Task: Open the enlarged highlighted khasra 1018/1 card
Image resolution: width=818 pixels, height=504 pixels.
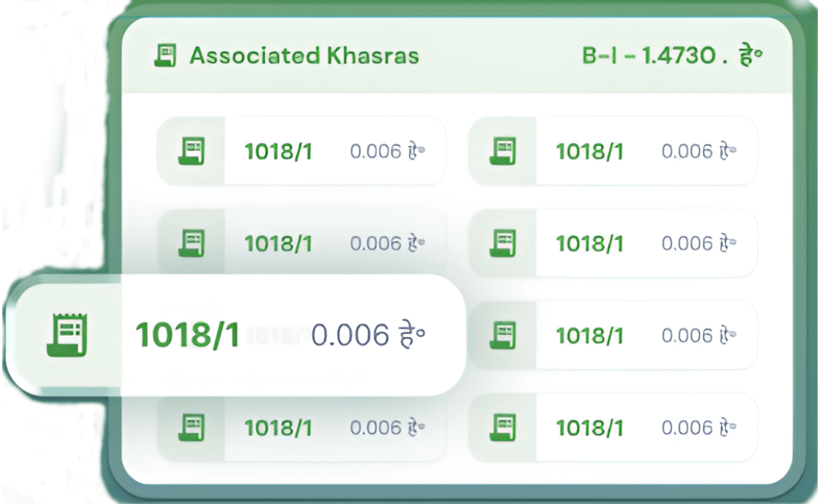Action: click(188, 333)
